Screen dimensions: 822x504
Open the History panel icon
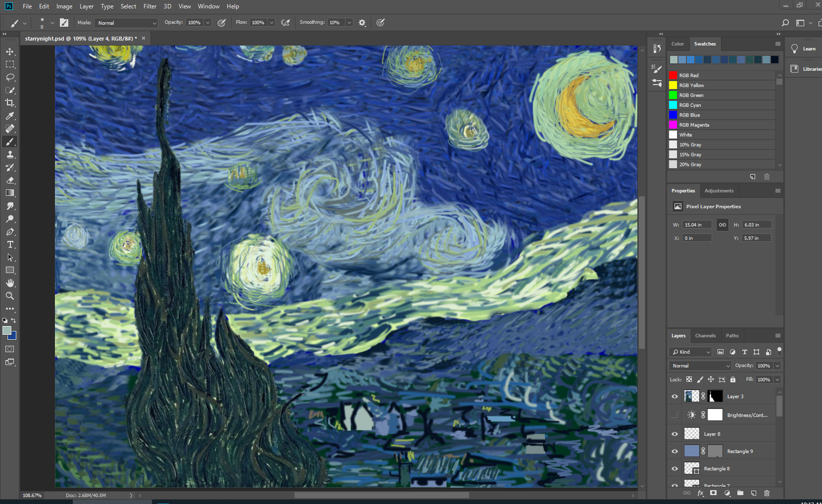pyautogui.click(x=657, y=48)
